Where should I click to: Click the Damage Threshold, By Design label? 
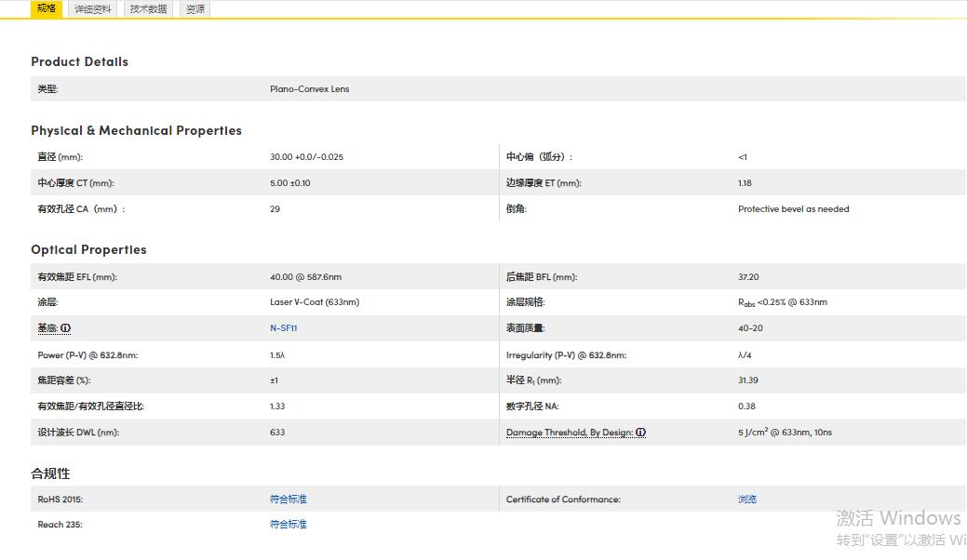(x=569, y=433)
